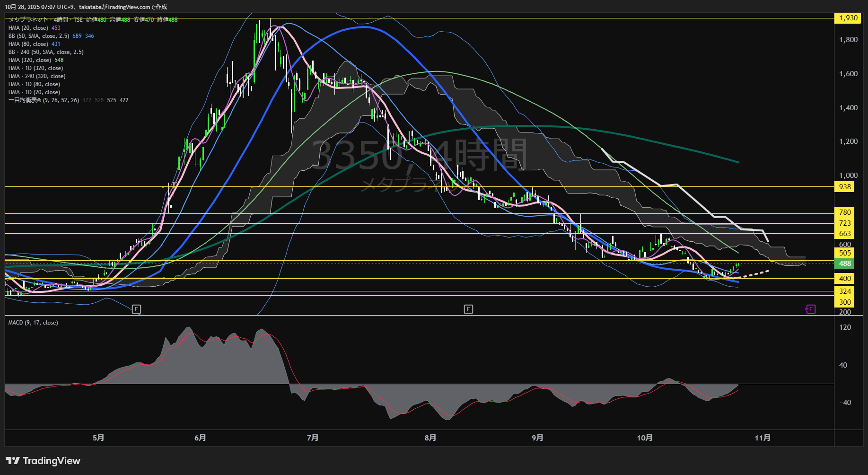Click the 7月 label on time axis
The width and height of the screenshot is (868, 475).
(313, 438)
